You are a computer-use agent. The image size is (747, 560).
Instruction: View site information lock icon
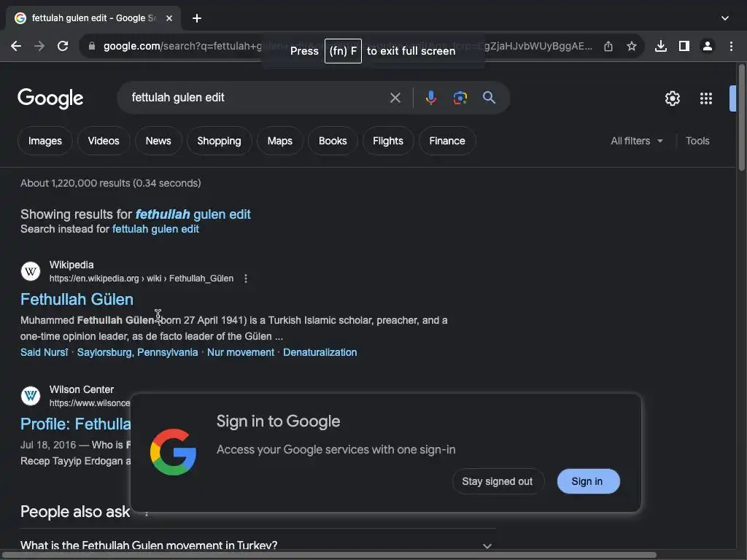[x=92, y=46]
